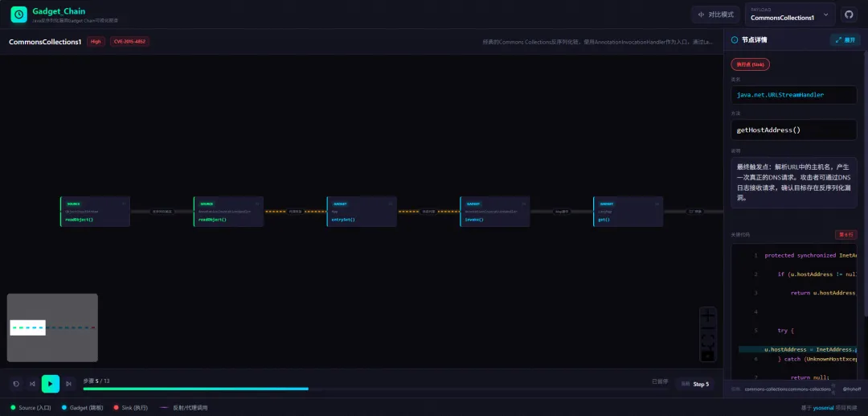868x416 pixels.
Task: Click the High severity badge
Action: coord(96,42)
